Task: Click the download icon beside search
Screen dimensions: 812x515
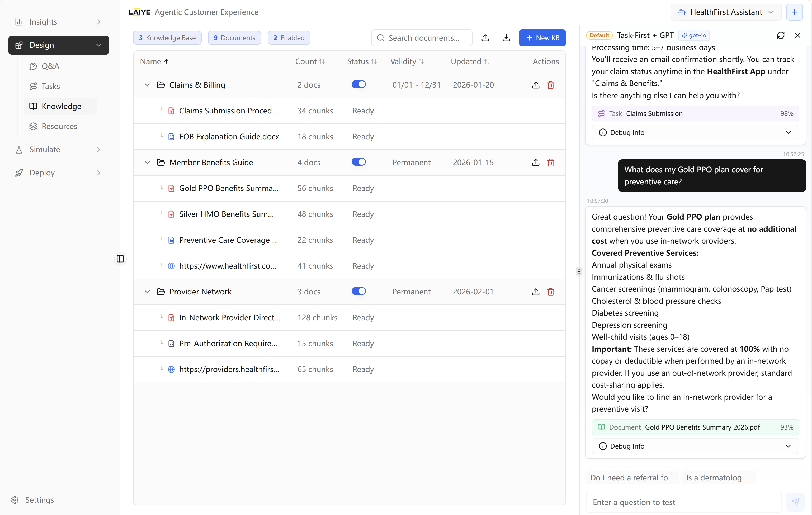Action: 506,38
